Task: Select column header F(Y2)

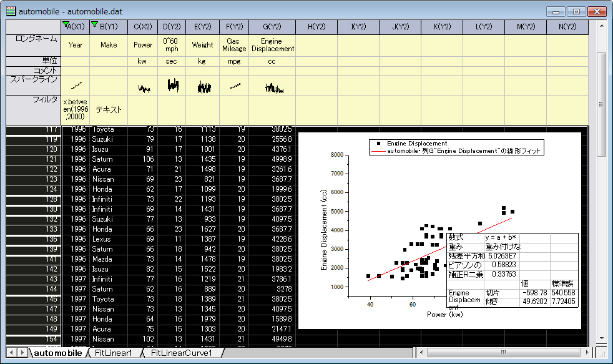Action: [234, 27]
